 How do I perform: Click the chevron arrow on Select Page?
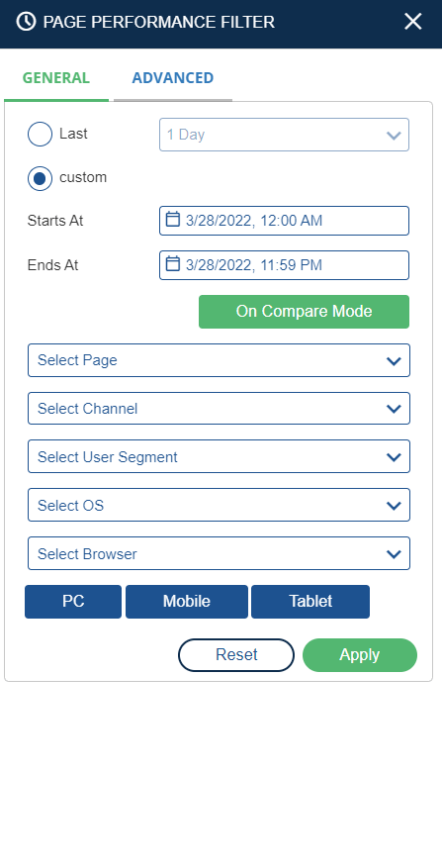394,361
